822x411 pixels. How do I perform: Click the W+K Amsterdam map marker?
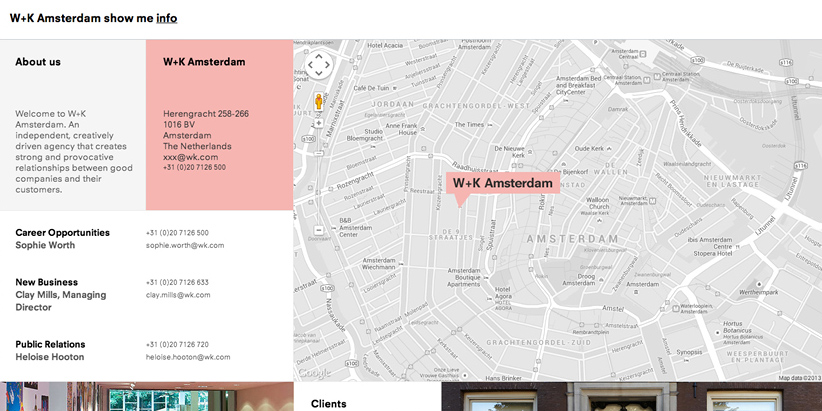pyautogui.click(x=503, y=183)
